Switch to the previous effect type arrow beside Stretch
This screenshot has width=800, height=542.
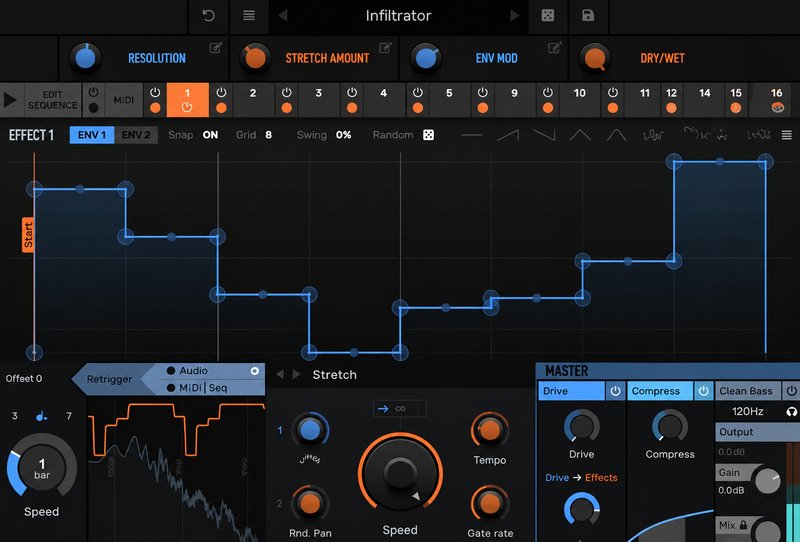point(280,375)
